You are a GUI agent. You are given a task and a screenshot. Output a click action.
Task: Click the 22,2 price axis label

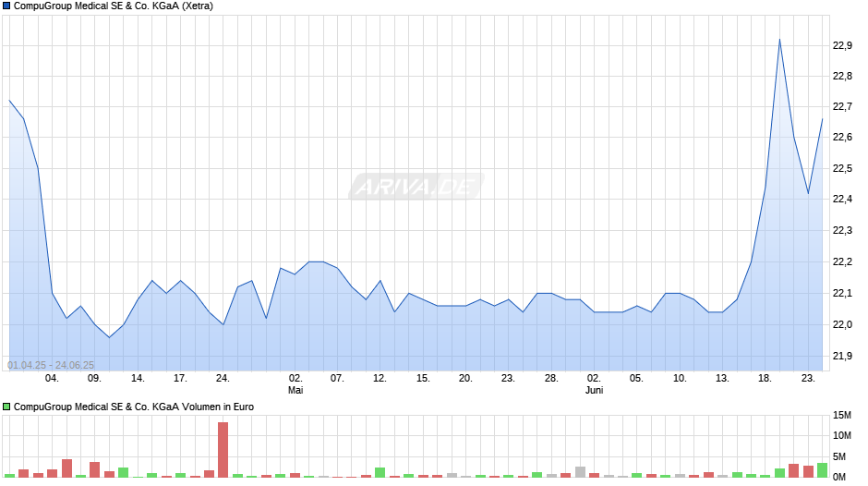842,262
